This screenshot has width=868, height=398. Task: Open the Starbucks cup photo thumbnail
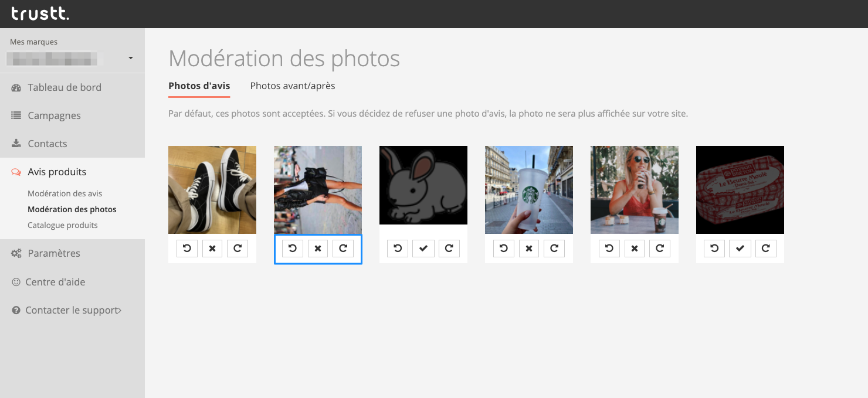tap(529, 190)
